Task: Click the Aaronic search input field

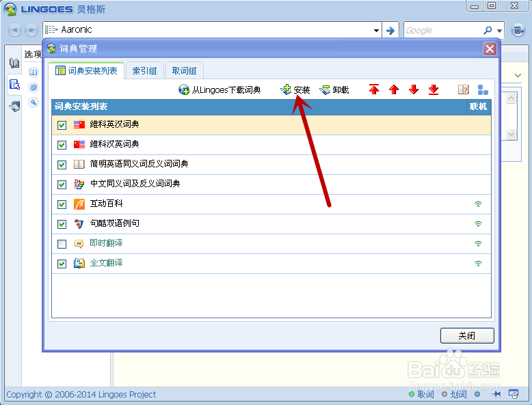Action: 215,30
